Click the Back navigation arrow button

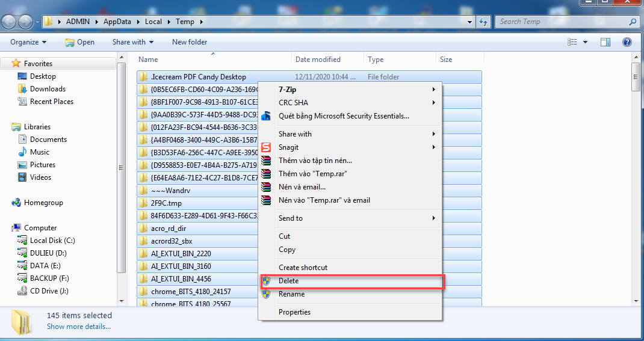click(10, 21)
